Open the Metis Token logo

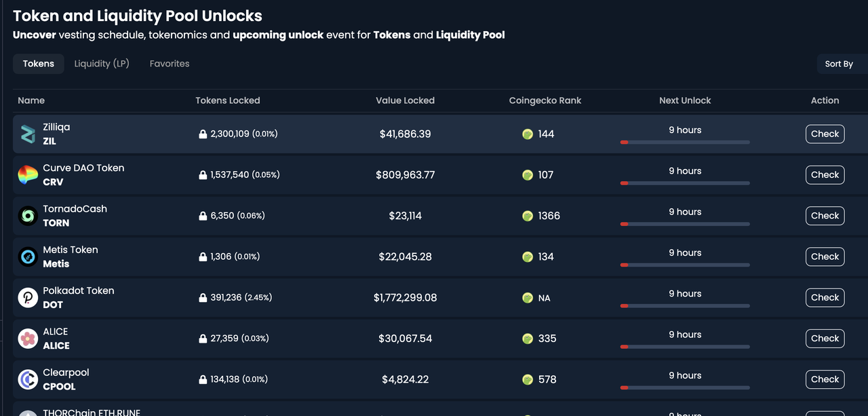[27, 257]
